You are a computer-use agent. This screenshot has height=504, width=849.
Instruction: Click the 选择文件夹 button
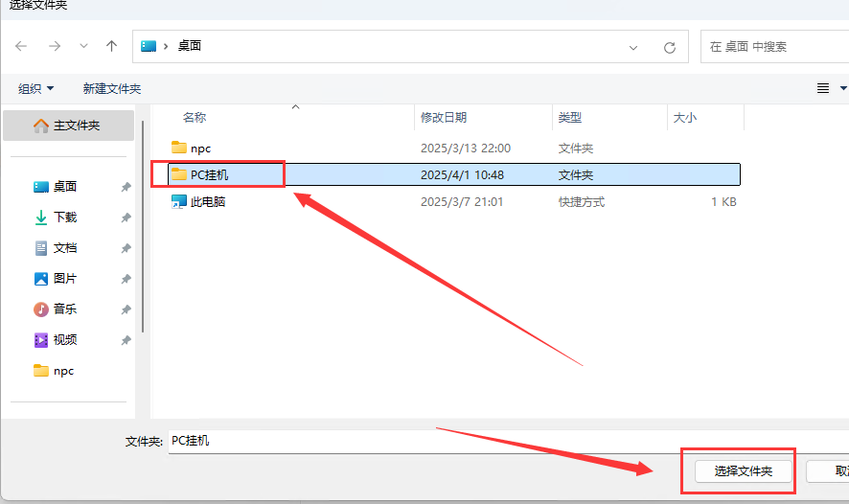coord(741,471)
